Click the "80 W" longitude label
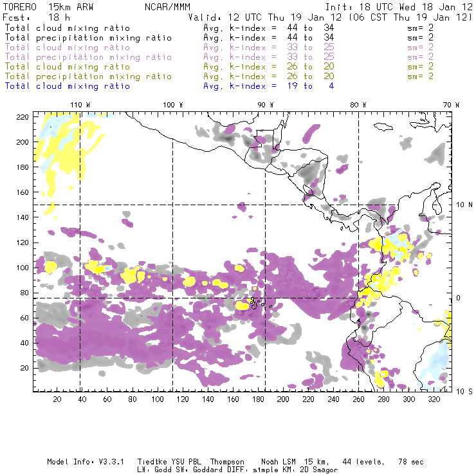The height and width of the screenshot is (476, 476). tap(358, 105)
